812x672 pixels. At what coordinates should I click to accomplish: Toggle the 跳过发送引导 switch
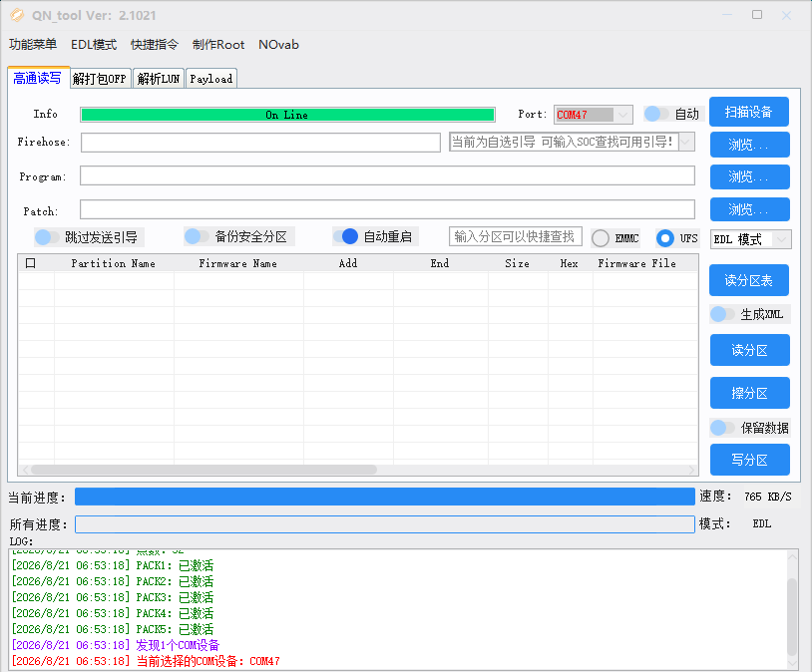(x=46, y=237)
